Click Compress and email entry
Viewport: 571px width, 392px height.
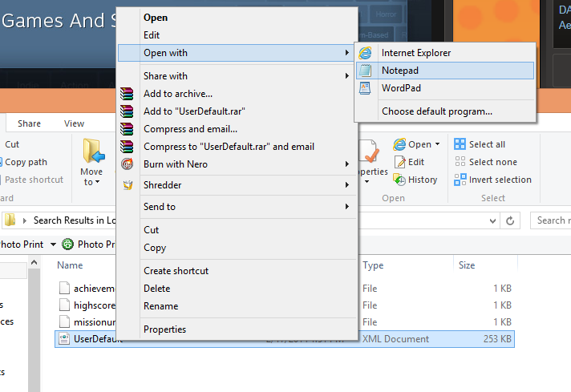(x=237, y=129)
